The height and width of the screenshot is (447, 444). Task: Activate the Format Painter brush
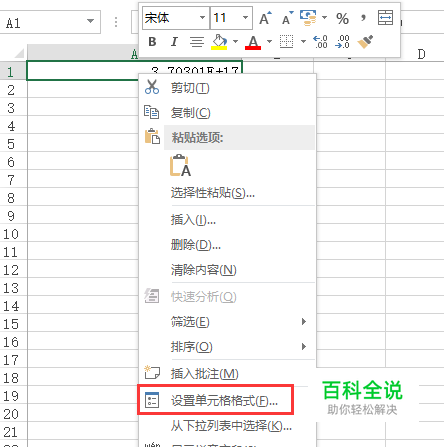pyautogui.click(x=365, y=42)
